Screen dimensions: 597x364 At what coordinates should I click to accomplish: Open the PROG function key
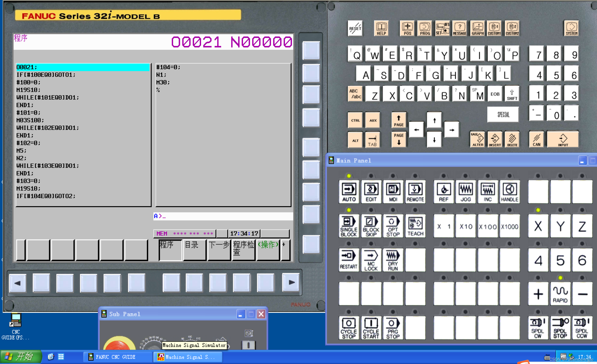click(x=424, y=29)
